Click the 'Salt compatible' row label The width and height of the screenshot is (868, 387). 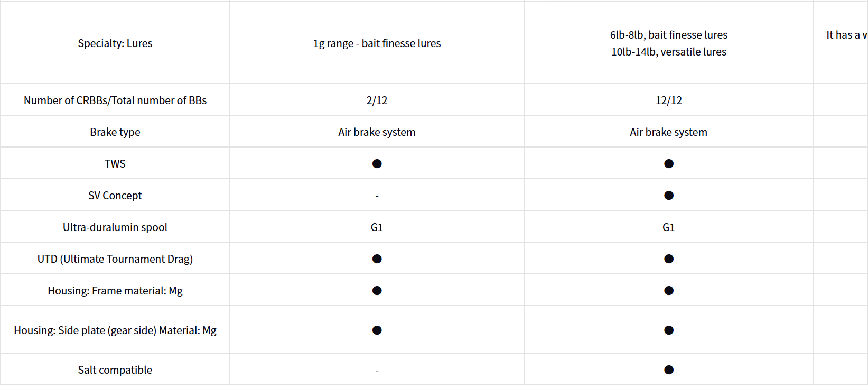click(115, 370)
